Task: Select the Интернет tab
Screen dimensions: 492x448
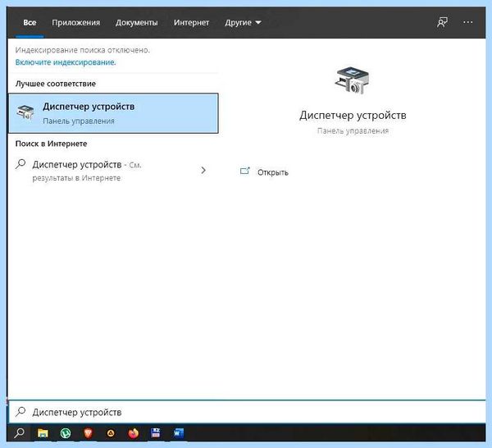Action: tap(191, 23)
